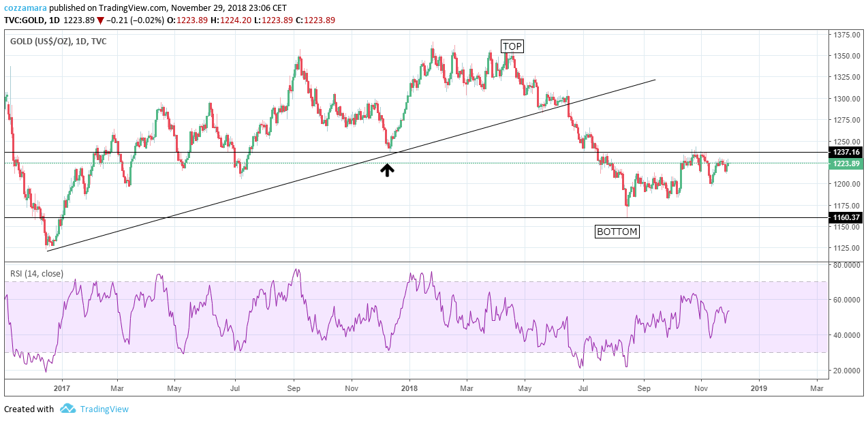This screenshot has width=868, height=421.
Task: Click the 1300.00 price axis label
Action: pos(846,99)
